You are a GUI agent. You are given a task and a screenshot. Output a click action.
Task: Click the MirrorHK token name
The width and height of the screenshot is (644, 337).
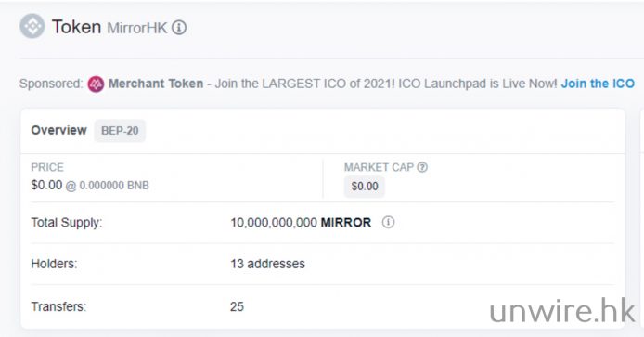pyautogui.click(x=137, y=28)
